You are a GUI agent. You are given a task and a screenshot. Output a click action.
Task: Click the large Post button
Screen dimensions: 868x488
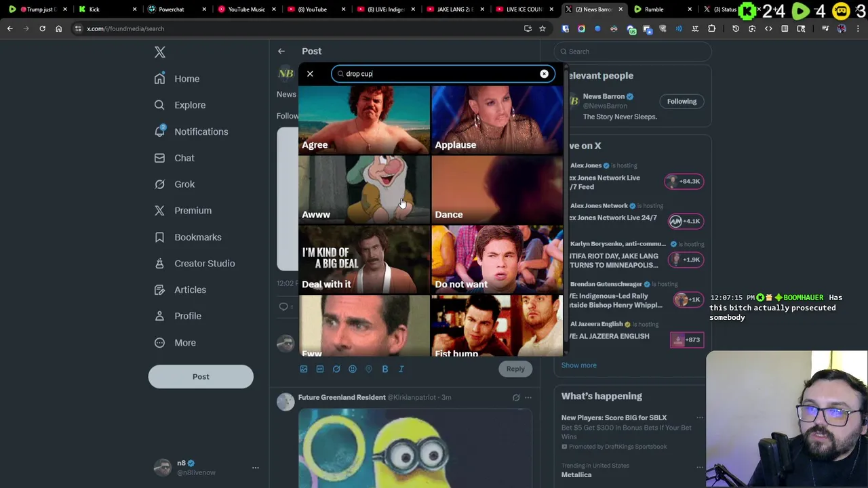[x=201, y=376]
